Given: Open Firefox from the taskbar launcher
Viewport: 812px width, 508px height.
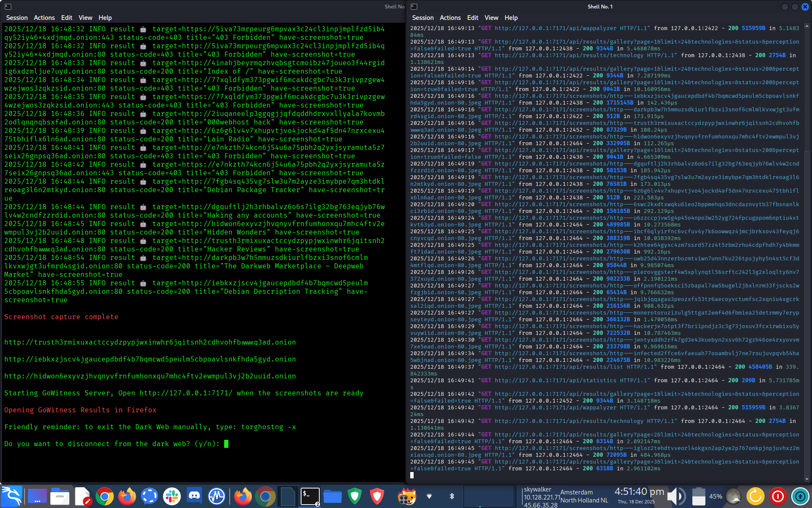Looking at the screenshot, I should [x=127, y=496].
